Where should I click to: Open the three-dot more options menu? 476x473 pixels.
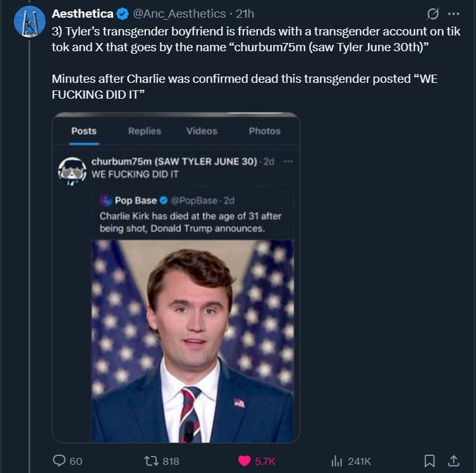[453, 14]
